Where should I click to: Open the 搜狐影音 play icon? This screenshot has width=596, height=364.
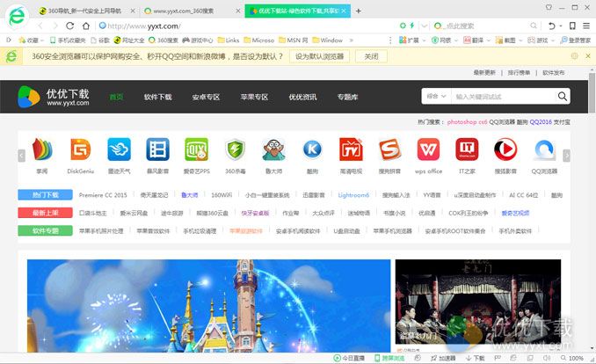coord(505,149)
